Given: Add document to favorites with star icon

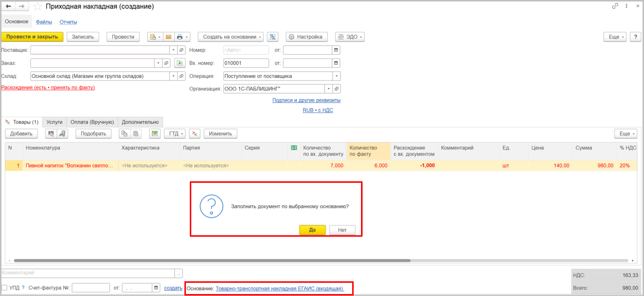Looking at the screenshot, I should pyautogui.click(x=37, y=7).
